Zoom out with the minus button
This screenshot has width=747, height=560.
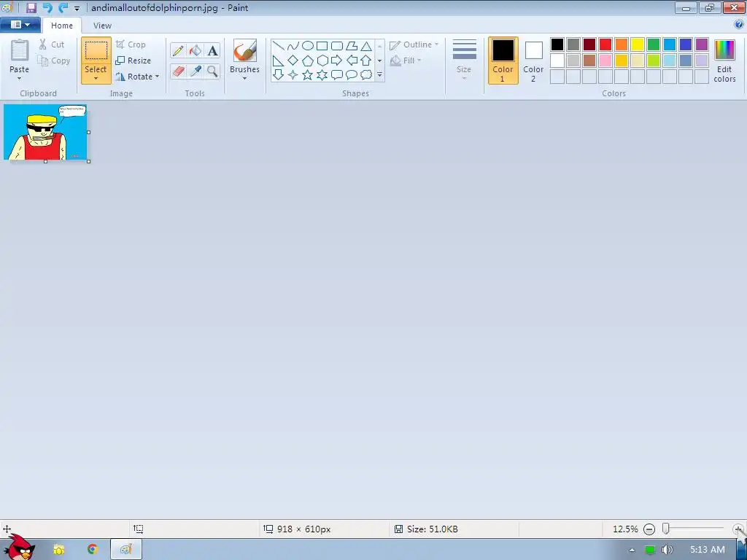649,529
